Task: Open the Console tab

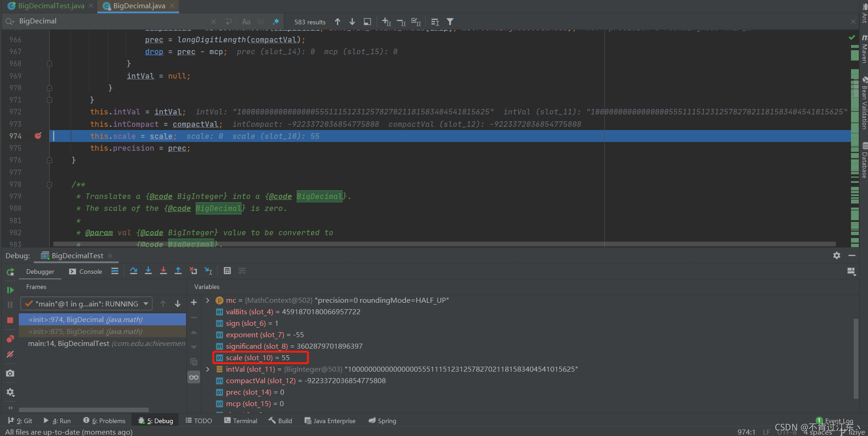Action: (x=85, y=272)
